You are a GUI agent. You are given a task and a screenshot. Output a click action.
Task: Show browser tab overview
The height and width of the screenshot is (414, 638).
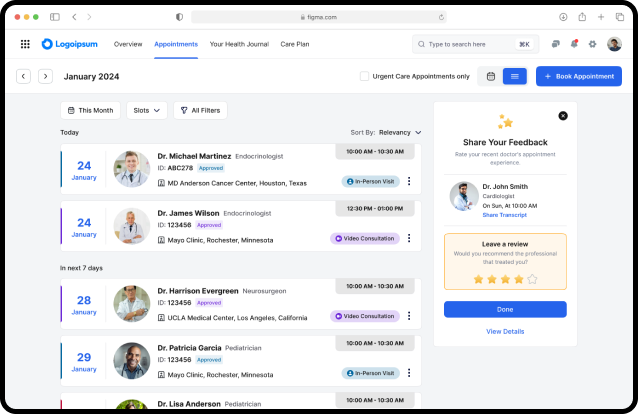(620, 17)
